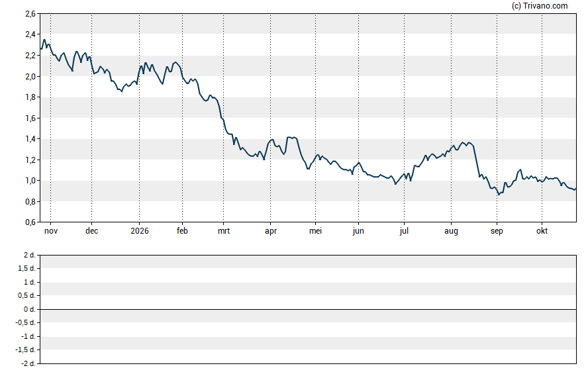Click the 0,6 price axis label
588x374 pixels.
(x=30, y=222)
